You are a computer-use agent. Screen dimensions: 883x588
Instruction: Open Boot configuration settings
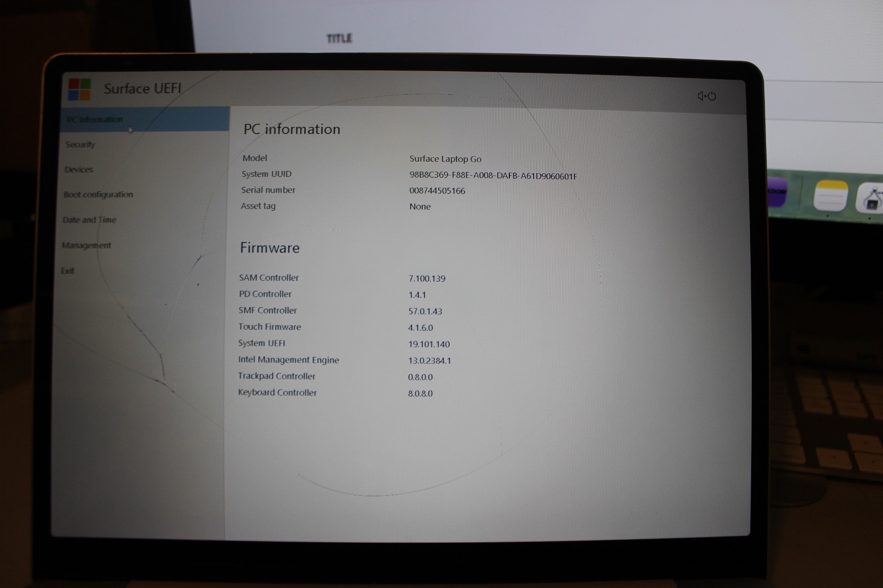[98, 195]
